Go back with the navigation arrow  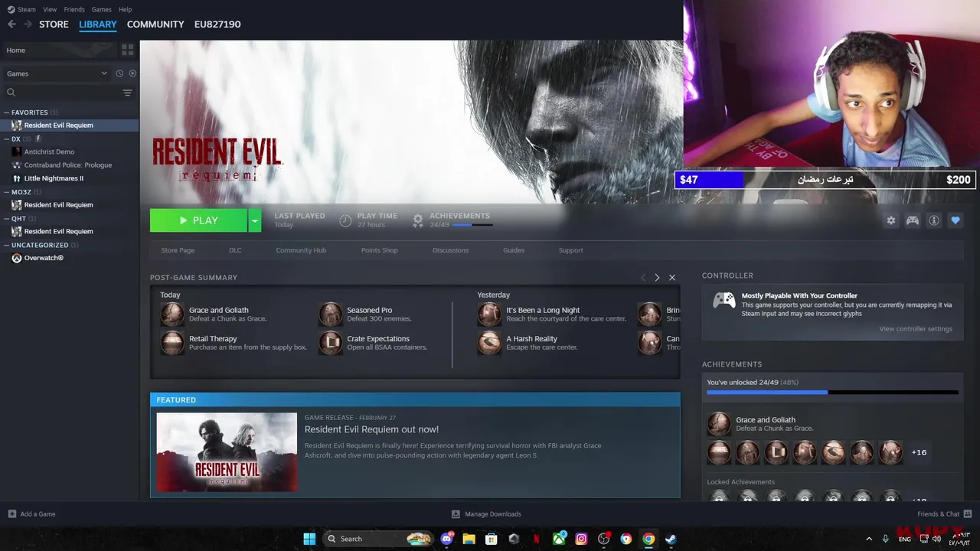click(x=11, y=24)
